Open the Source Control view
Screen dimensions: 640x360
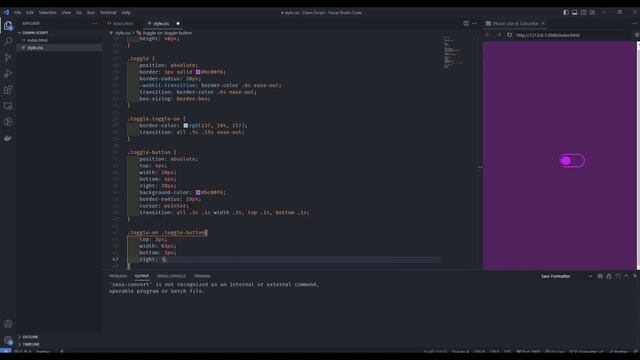pos(8,58)
